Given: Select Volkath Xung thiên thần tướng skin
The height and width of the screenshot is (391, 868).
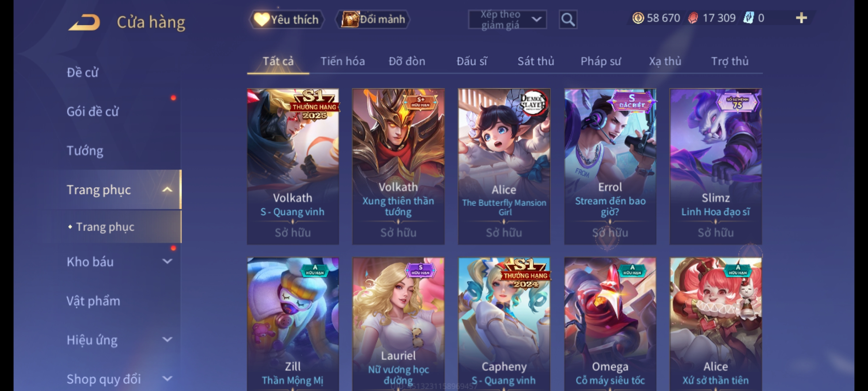Looking at the screenshot, I should pos(398,167).
